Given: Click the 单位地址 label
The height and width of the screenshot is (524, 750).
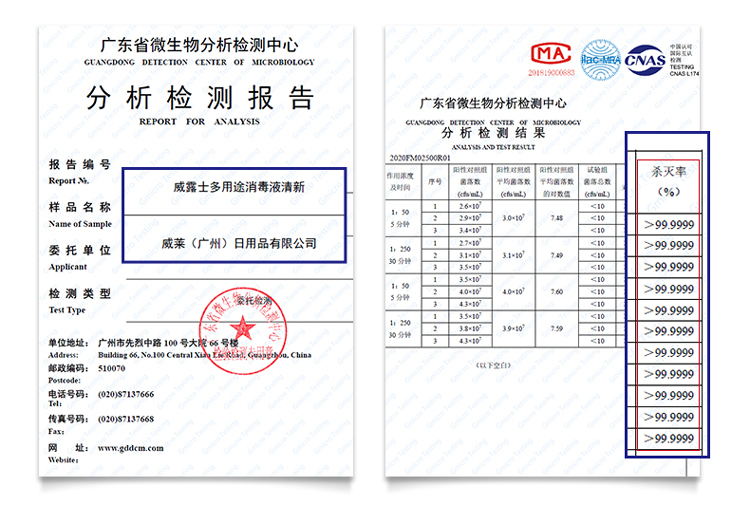Looking at the screenshot, I should click(68, 343).
